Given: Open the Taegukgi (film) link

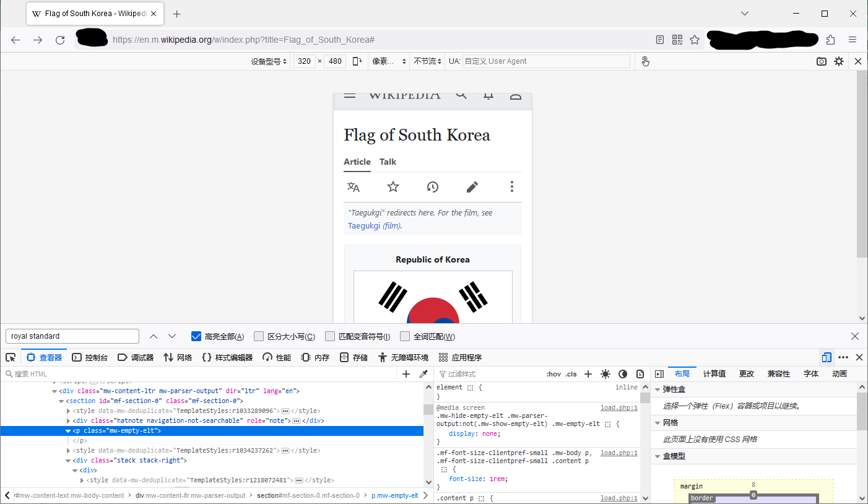Looking at the screenshot, I should tap(374, 226).
